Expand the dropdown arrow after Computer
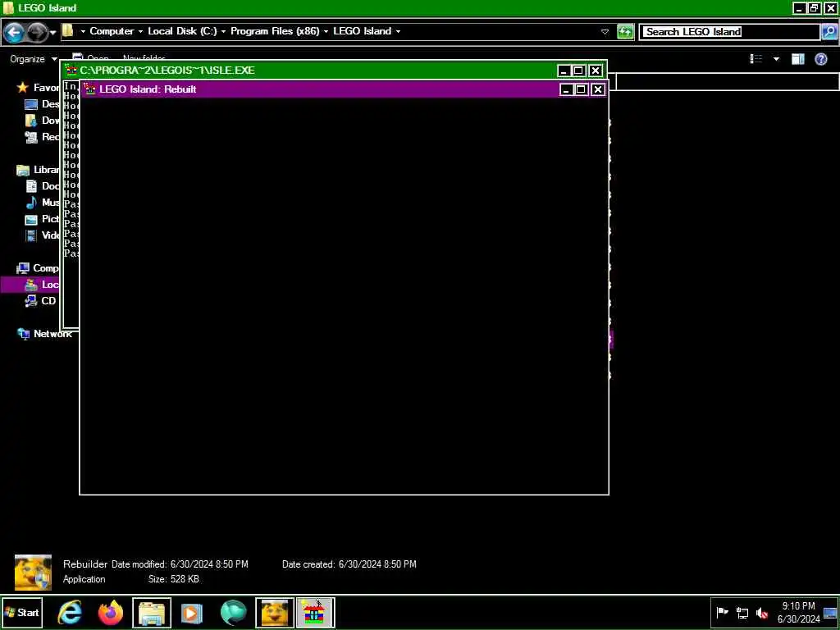The image size is (840, 630). coord(140,32)
